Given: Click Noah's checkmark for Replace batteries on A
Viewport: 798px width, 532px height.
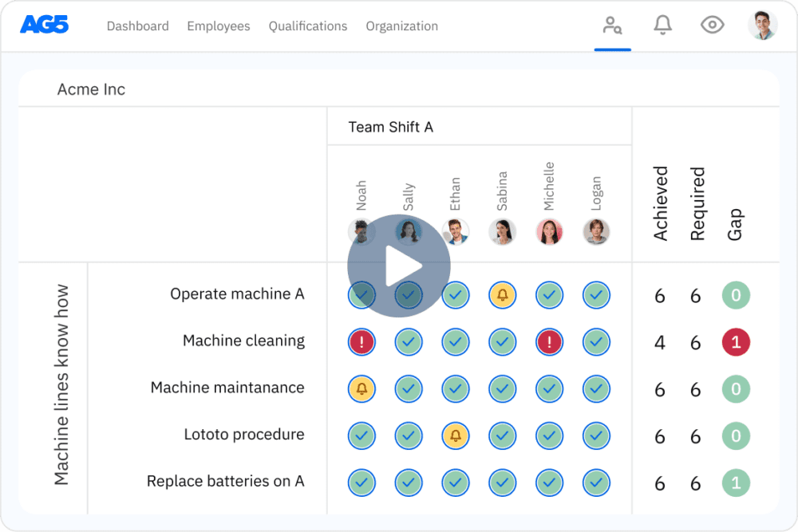Looking at the screenshot, I should 361,483.
